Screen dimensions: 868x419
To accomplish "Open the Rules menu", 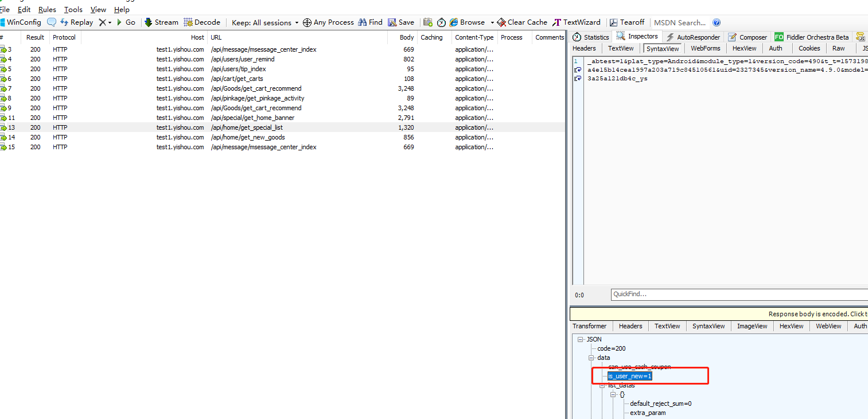I will coord(47,10).
